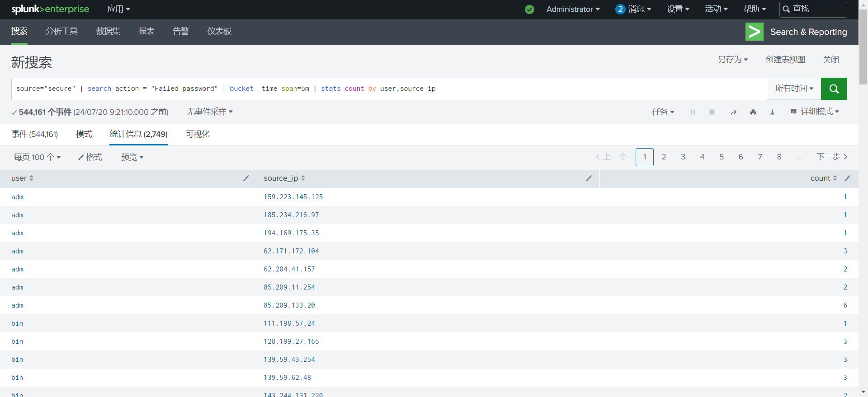
Task: Open the 所有时间 time range picker
Action: click(x=793, y=89)
